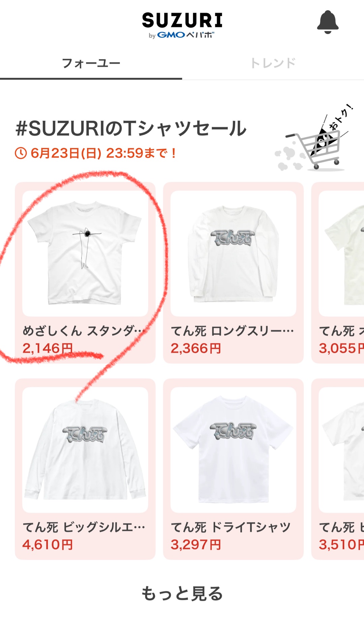The image size is (364, 617).
Task: Select the フォーユー tab
Action: tap(91, 63)
